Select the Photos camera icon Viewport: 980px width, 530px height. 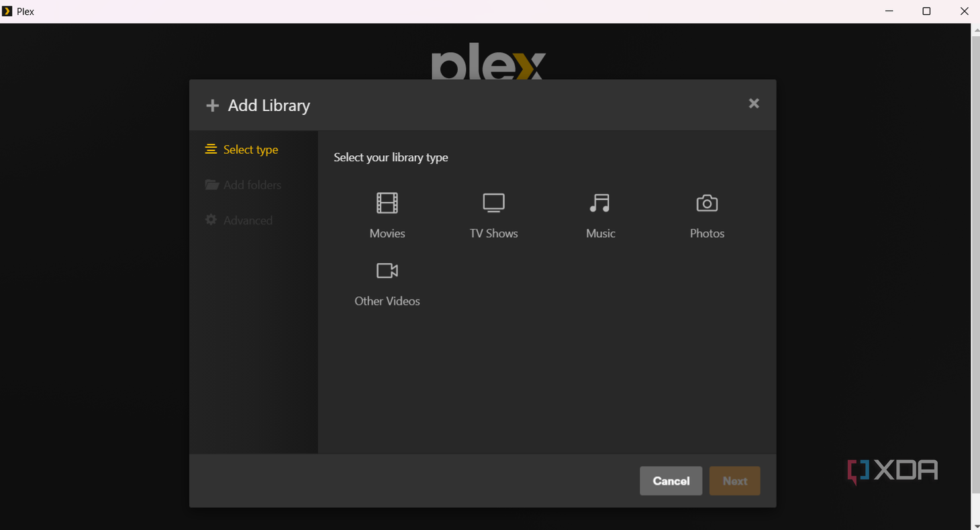click(707, 203)
